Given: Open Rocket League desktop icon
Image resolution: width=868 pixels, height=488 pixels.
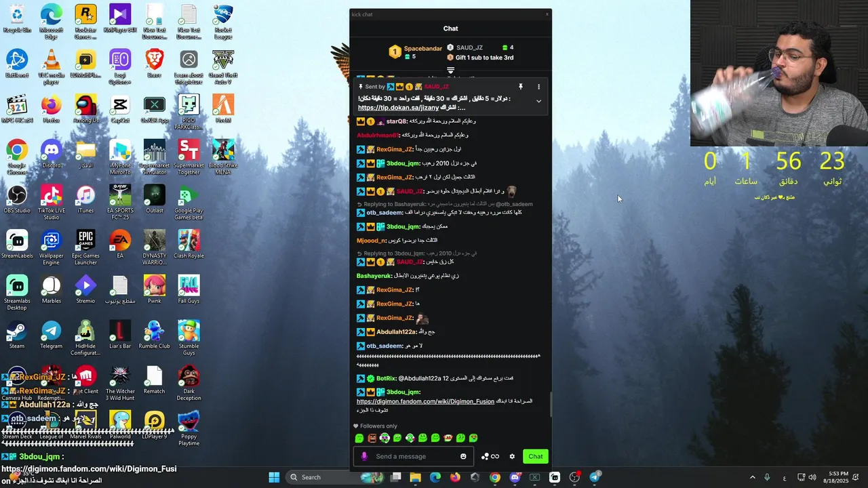Looking at the screenshot, I should pos(223,20).
